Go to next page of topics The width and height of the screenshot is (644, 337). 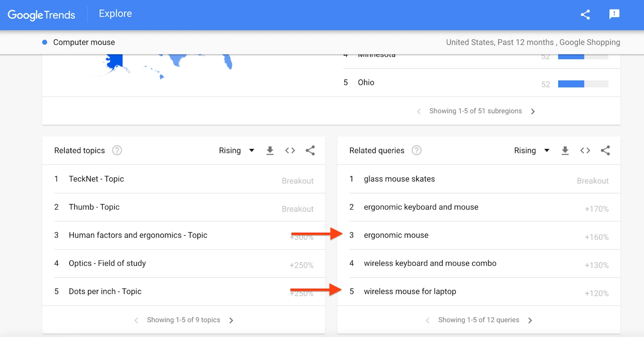(x=231, y=320)
